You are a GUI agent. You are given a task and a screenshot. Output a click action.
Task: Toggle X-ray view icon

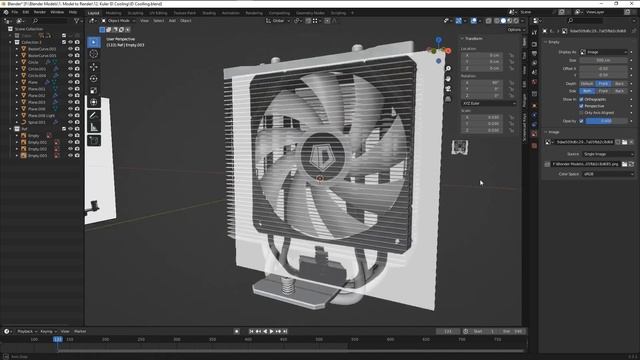coord(489,20)
